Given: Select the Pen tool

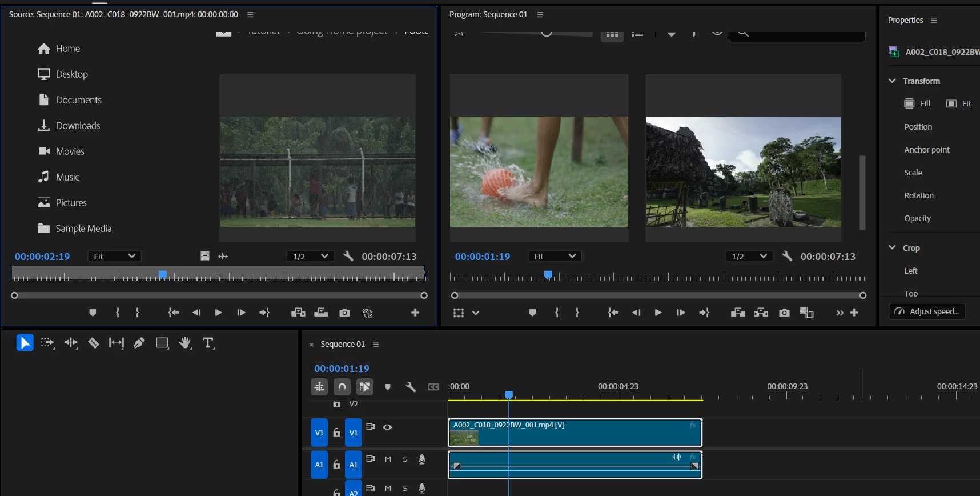Looking at the screenshot, I should click(139, 343).
